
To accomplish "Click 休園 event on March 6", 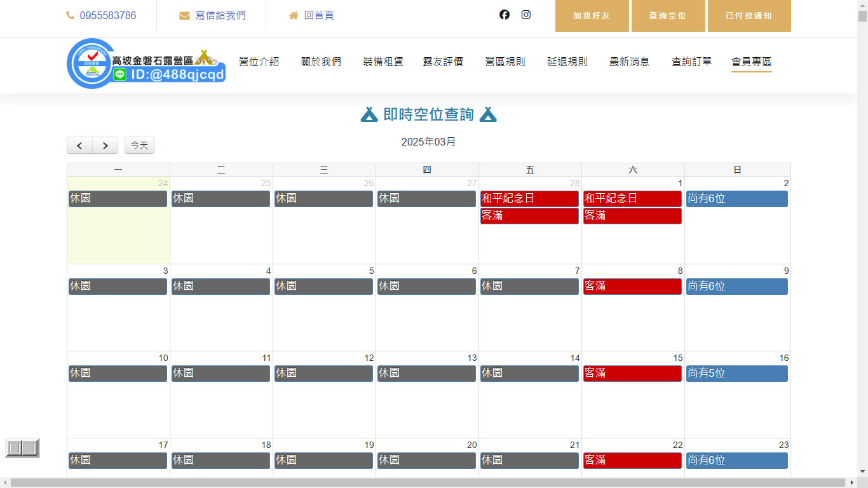I will coord(427,287).
